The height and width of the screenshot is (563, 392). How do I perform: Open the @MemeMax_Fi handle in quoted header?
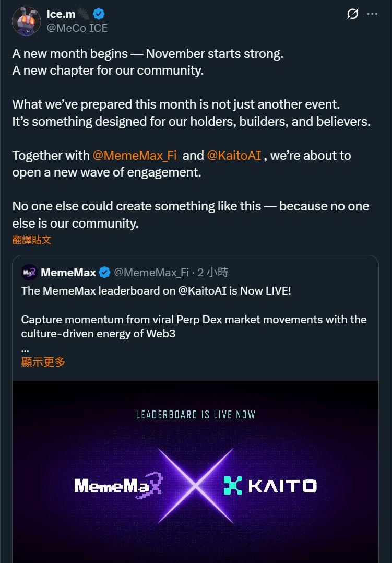[151, 272]
